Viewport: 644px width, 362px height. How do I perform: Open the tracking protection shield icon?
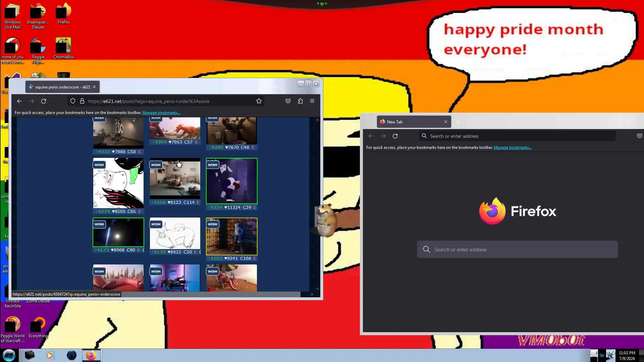(x=73, y=101)
